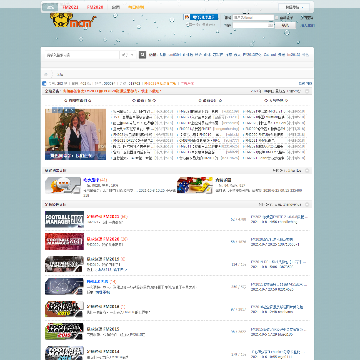Click the username input field
Viewport: 360px width, 360px height.
click(x=253, y=18)
